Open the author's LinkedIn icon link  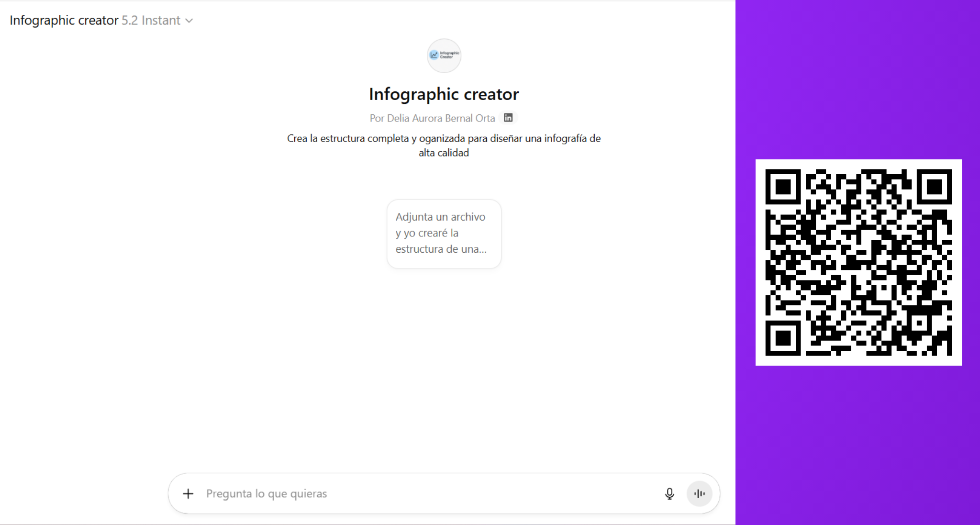pyautogui.click(x=508, y=118)
